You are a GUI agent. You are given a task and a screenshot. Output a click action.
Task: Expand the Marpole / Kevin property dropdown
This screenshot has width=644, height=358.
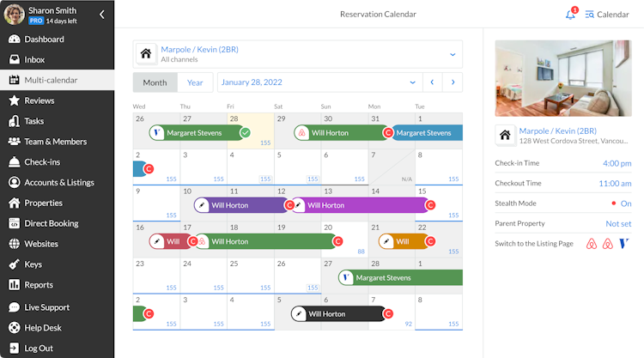(453, 54)
